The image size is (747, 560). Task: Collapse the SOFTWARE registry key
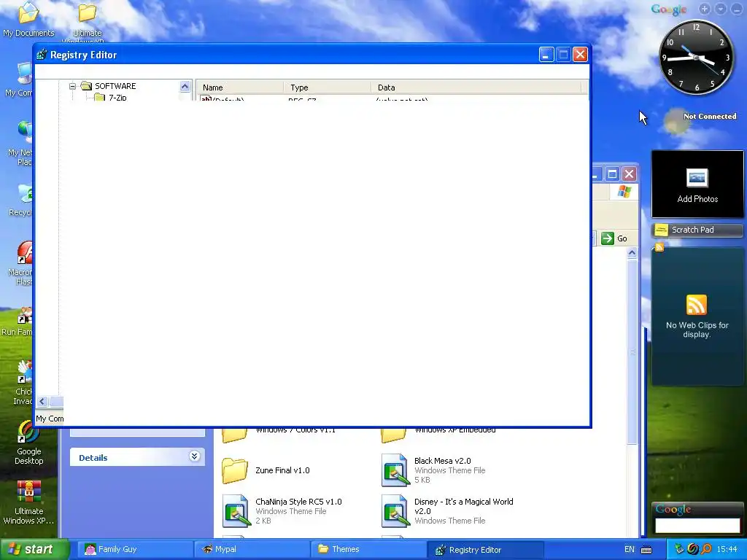point(72,86)
